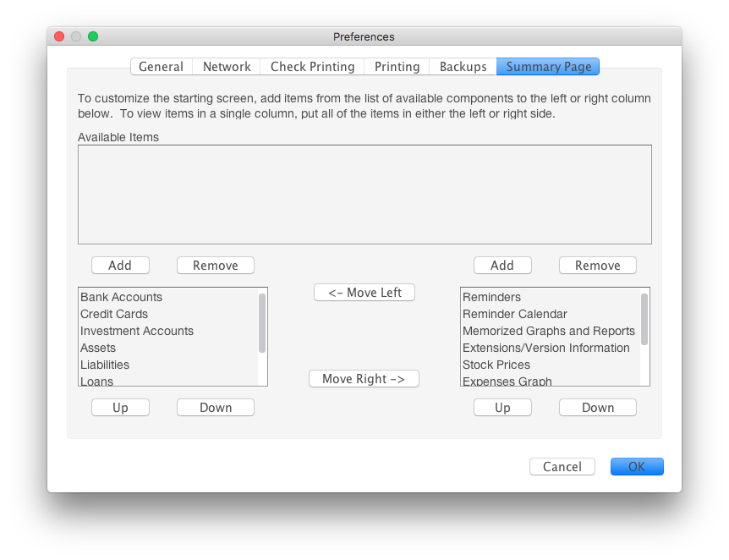Select Expenses Graph in right list
Viewport: 729px width, 560px height.
[551, 380]
